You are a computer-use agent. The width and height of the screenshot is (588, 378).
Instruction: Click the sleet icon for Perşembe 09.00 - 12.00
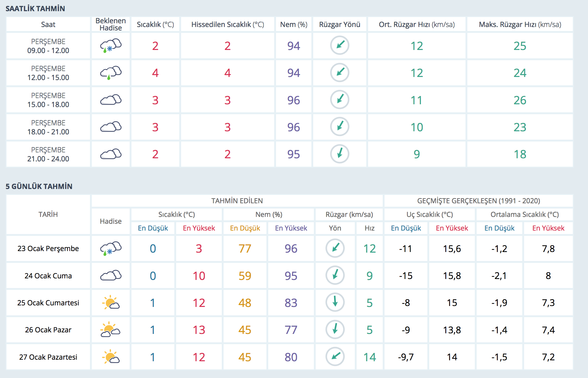pos(110,46)
